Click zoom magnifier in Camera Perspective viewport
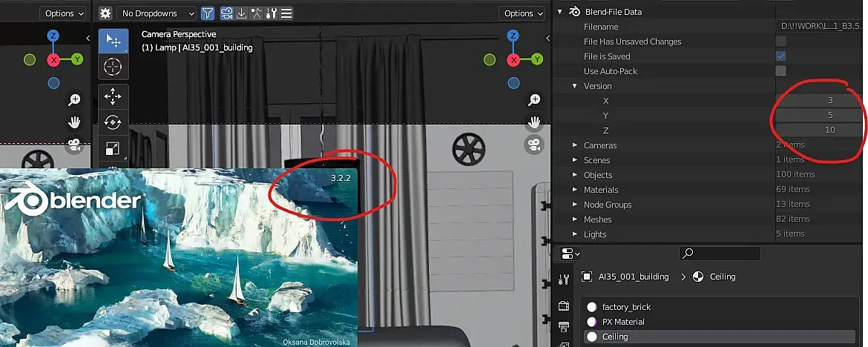The width and height of the screenshot is (868, 347). [x=533, y=99]
